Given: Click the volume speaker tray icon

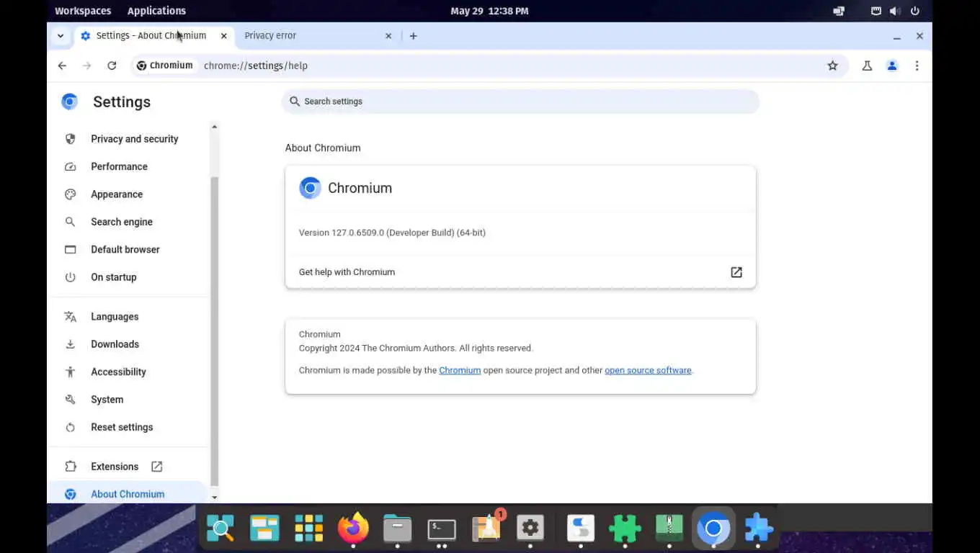Looking at the screenshot, I should tap(895, 11).
